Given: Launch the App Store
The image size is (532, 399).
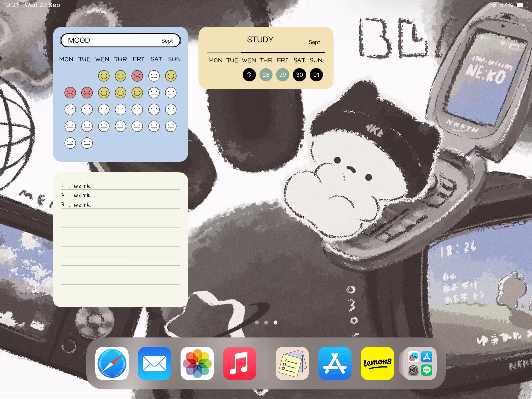Looking at the screenshot, I should click(x=335, y=363).
